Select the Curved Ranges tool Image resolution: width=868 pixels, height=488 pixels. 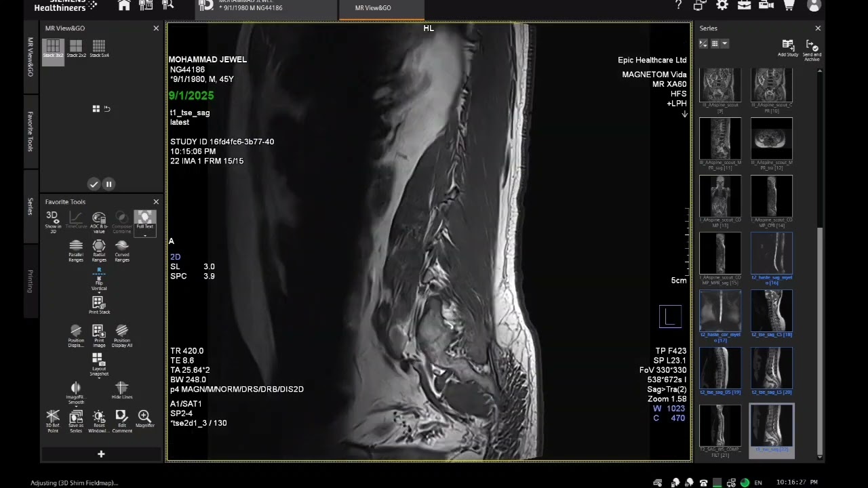[122, 251]
